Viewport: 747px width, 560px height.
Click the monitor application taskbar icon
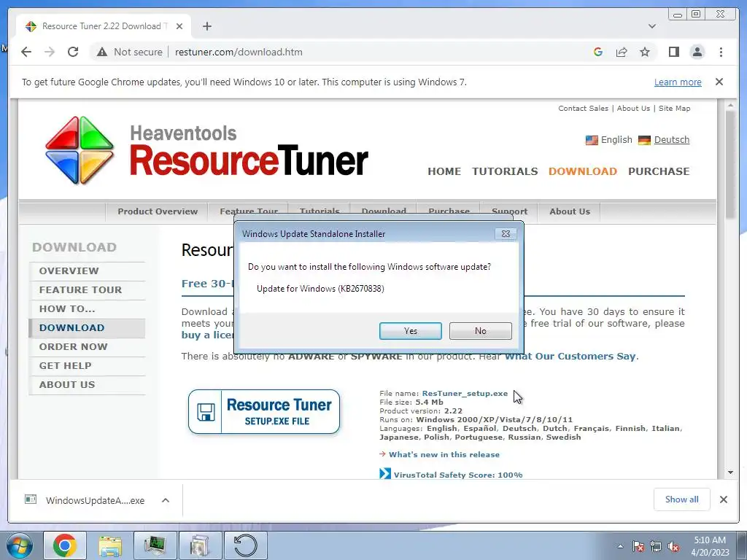pos(155,545)
